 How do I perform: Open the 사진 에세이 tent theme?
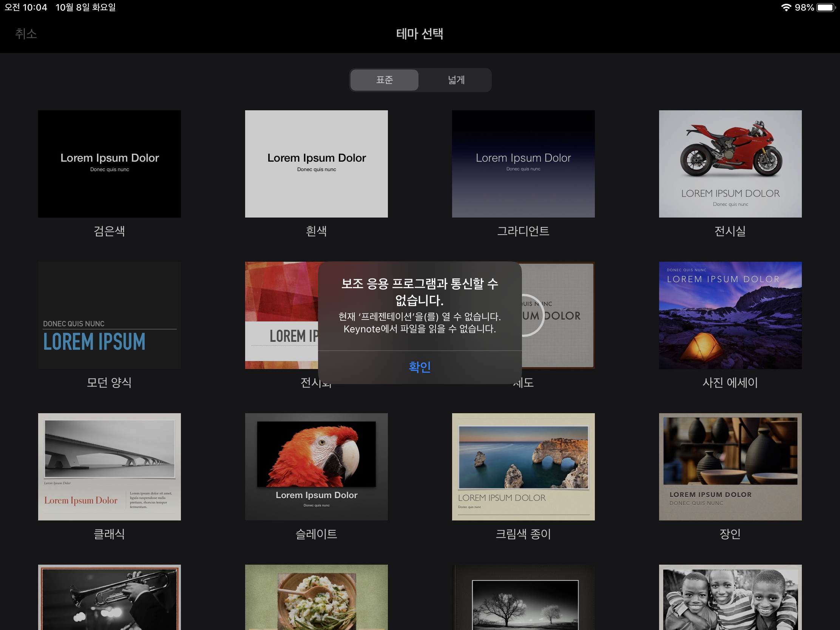tap(730, 315)
